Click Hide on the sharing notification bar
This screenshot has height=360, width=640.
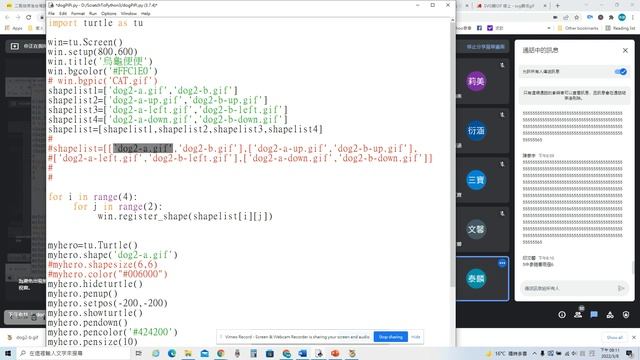pos(416,337)
